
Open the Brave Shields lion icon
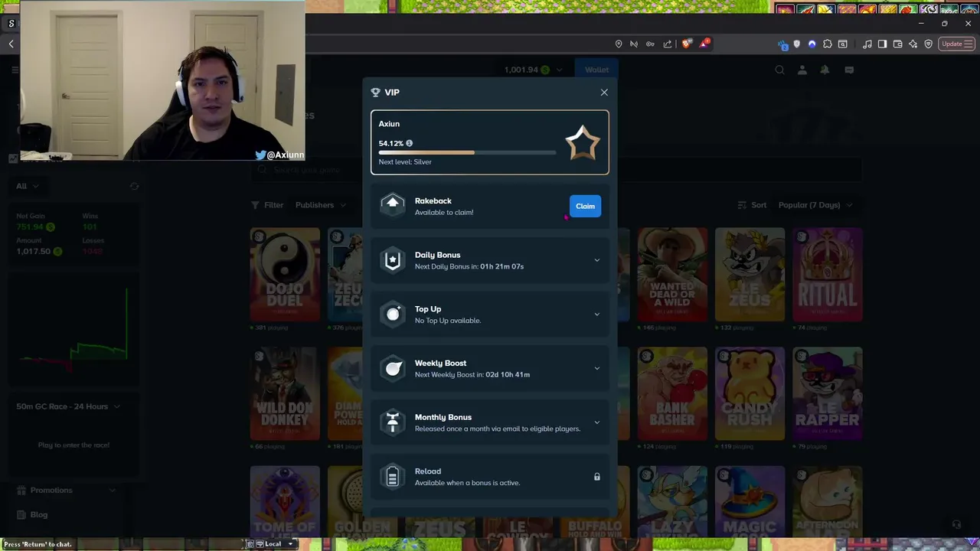pos(686,44)
